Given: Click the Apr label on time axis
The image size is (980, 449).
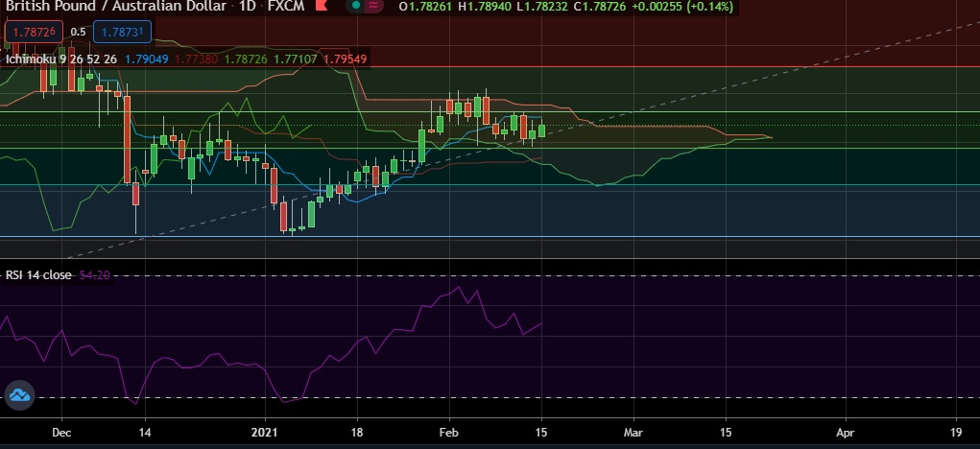Looking at the screenshot, I should (845, 432).
